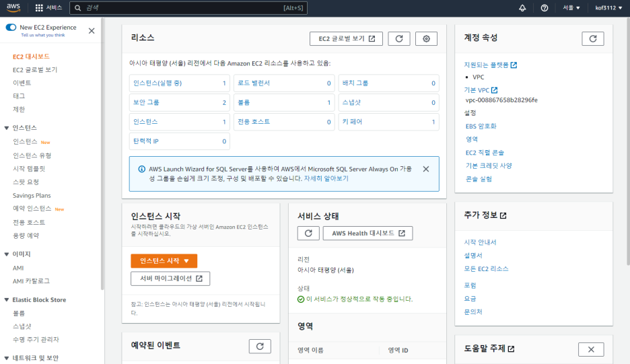Collapse the 인스턴스 sidebar section
This screenshot has height=364, width=630.
pos(7,128)
